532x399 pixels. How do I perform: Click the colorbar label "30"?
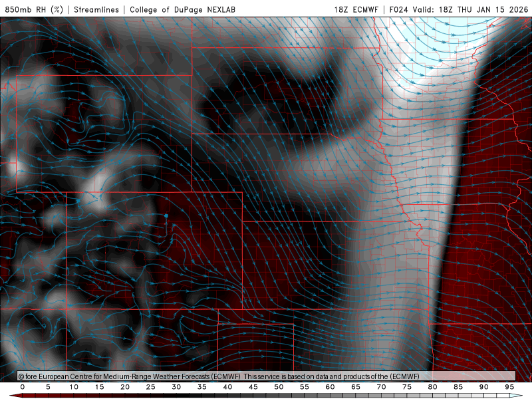point(176,387)
